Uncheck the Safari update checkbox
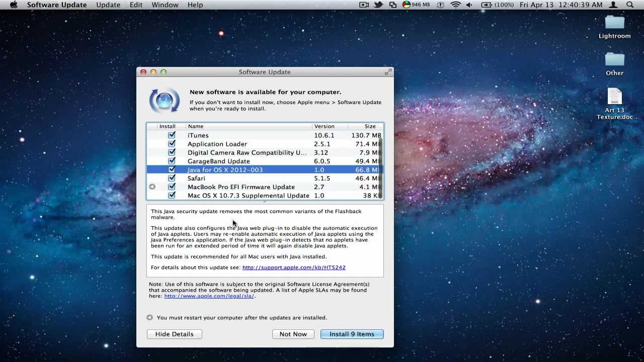644x362 pixels. pos(172,178)
